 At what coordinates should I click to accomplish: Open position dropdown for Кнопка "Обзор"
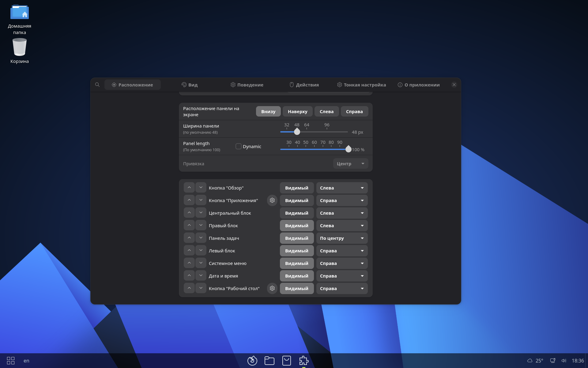(x=342, y=188)
